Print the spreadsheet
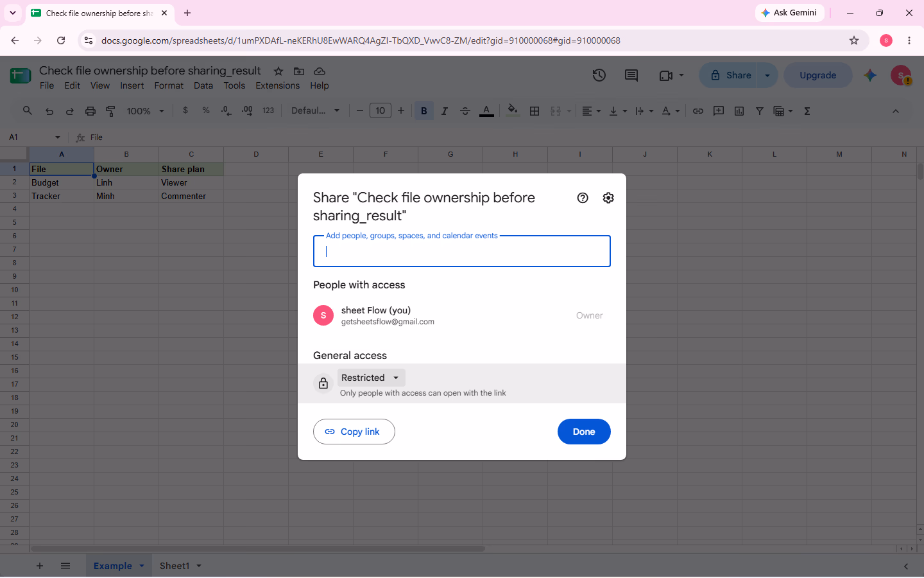Image resolution: width=924 pixels, height=578 pixels. [90, 111]
